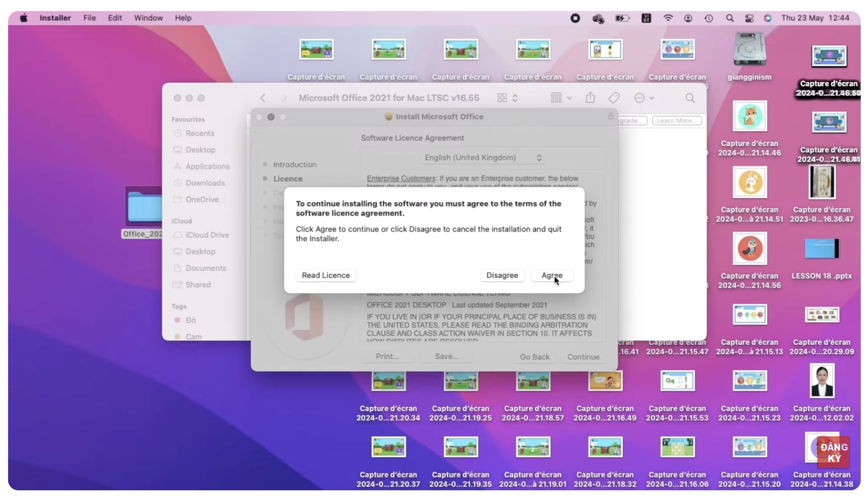Click the Save... button in installer
868x498 pixels.
pos(446,356)
